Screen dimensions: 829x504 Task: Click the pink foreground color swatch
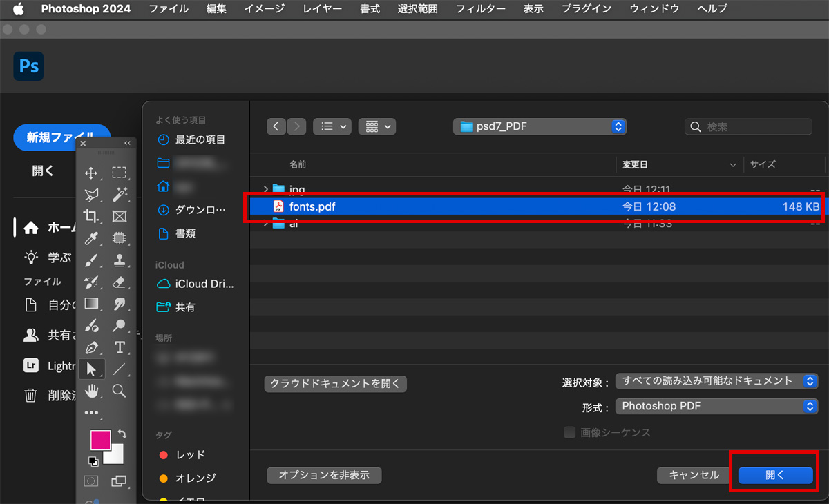click(x=100, y=440)
